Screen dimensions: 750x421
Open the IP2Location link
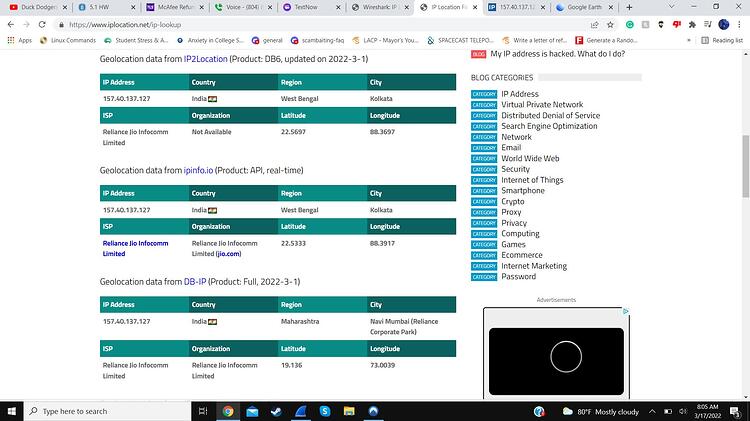[206, 59]
